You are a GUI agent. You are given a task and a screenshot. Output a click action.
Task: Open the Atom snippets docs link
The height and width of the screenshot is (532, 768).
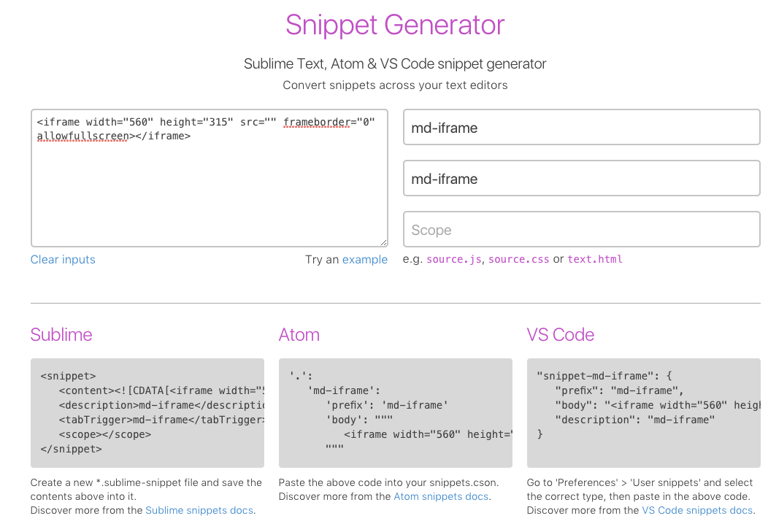tap(441, 496)
